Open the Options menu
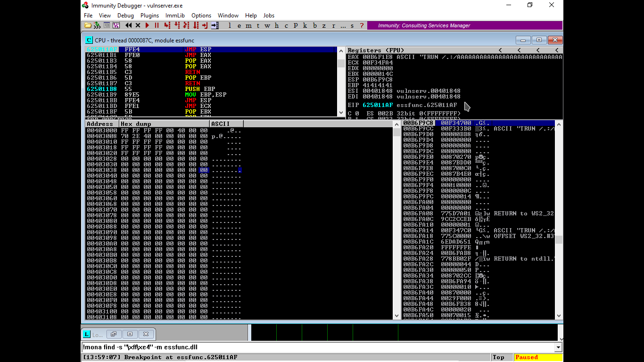This screenshot has width=644, height=362. (201, 16)
